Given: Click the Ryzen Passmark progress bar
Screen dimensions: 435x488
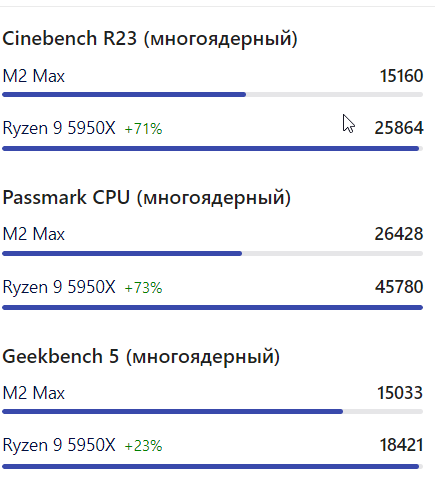Looking at the screenshot, I should [x=213, y=307].
